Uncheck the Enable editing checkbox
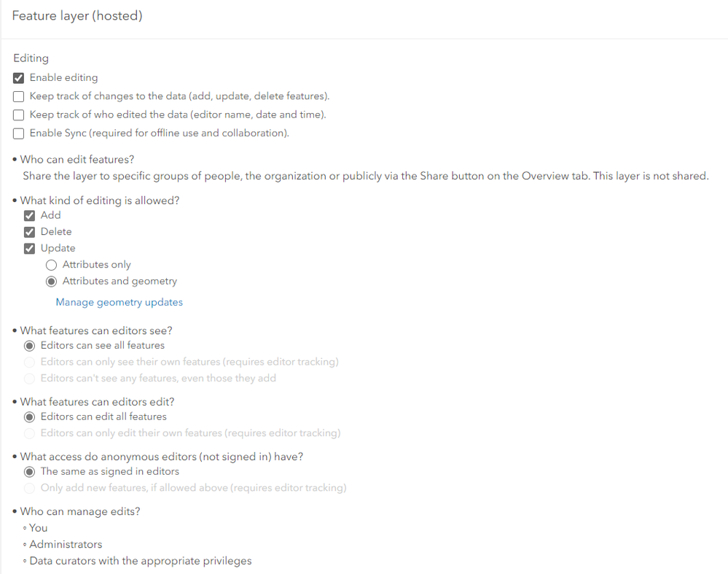The height and width of the screenshot is (574, 728). [x=19, y=78]
